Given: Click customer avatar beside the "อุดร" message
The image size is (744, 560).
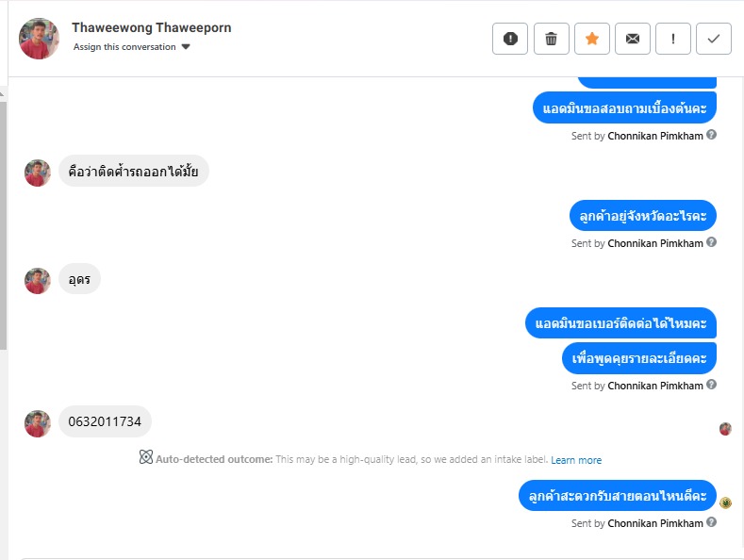Looking at the screenshot, I should 38,280.
